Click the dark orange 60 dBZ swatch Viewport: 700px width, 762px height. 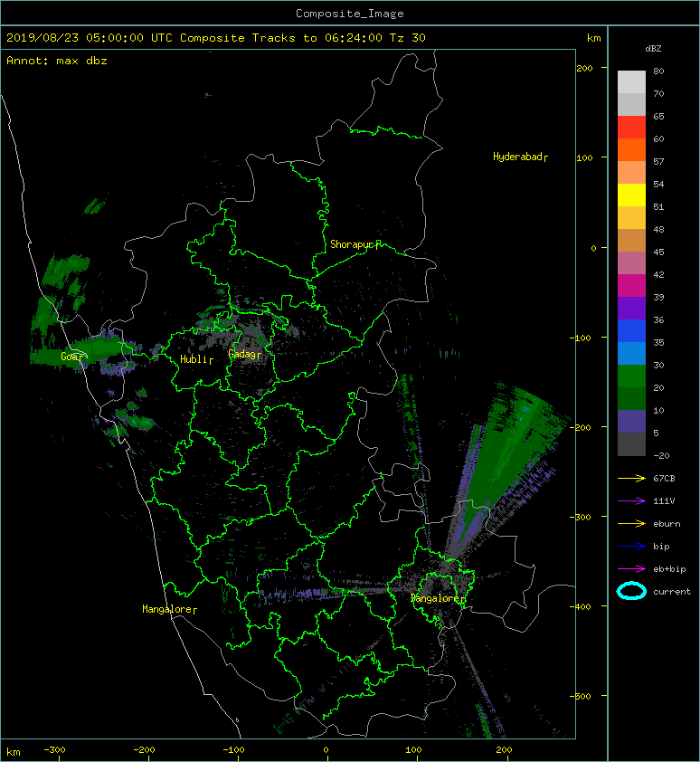[x=631, y=149]
